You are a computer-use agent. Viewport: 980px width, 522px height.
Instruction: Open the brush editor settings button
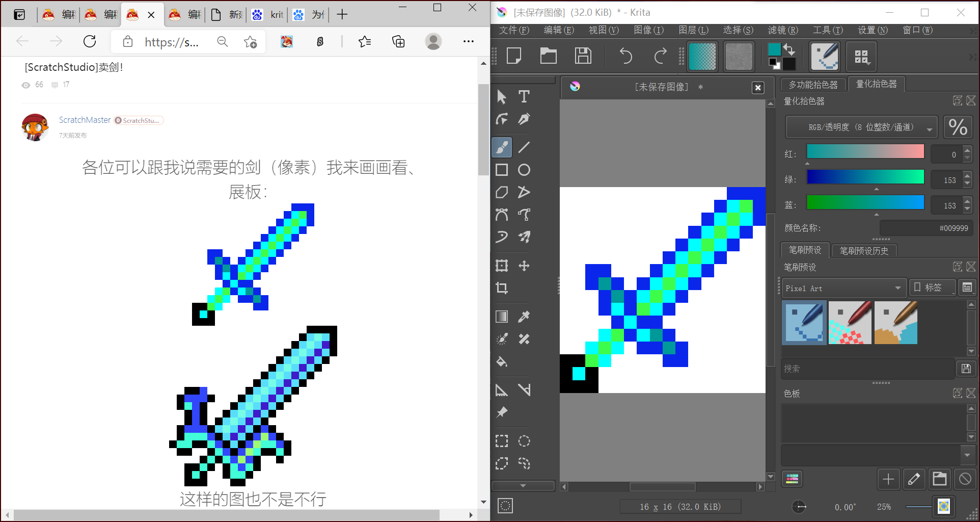(825, 56)
